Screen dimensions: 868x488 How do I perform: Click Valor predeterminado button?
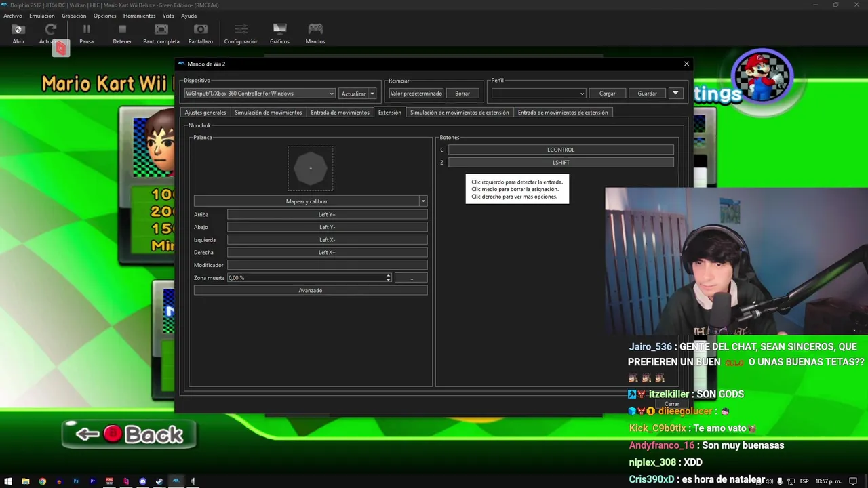(x=416, y=94)
